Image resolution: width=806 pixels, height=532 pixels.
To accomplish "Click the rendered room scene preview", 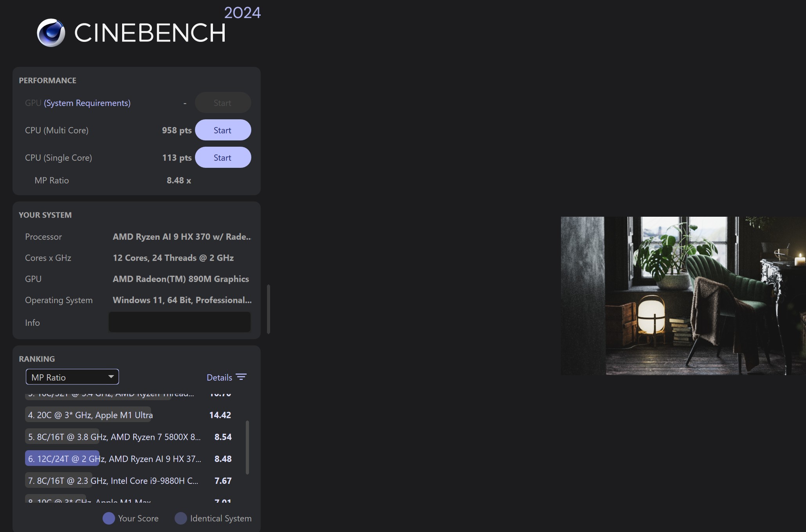I will tap(683, 296).
